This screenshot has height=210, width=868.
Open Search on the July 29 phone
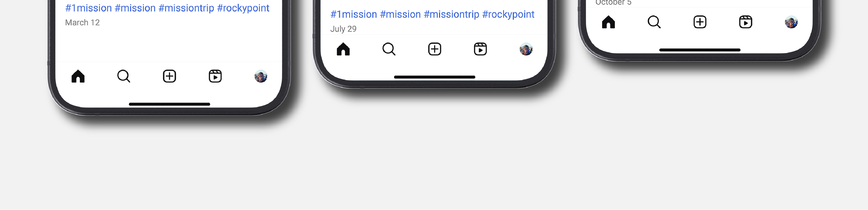(x=389, y=49)
